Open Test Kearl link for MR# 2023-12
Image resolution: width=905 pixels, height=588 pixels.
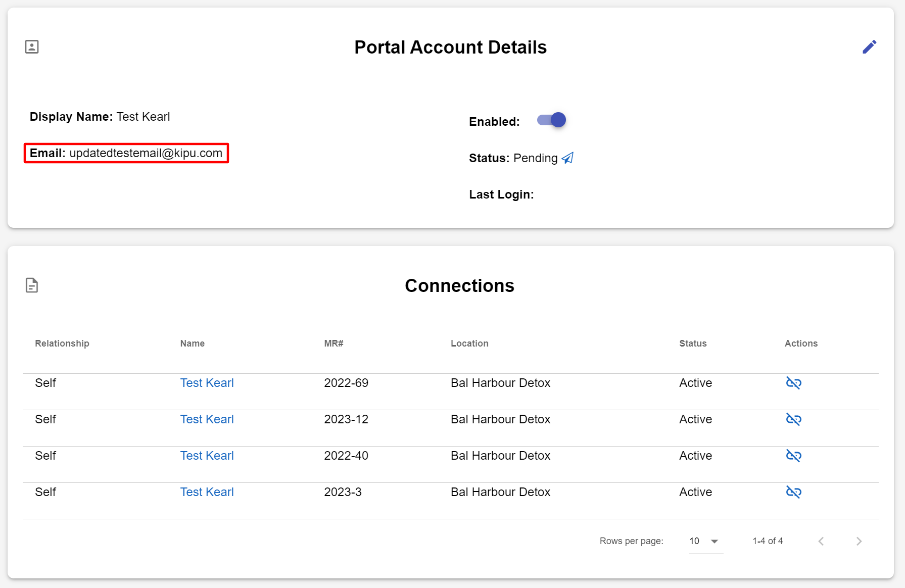207,419
